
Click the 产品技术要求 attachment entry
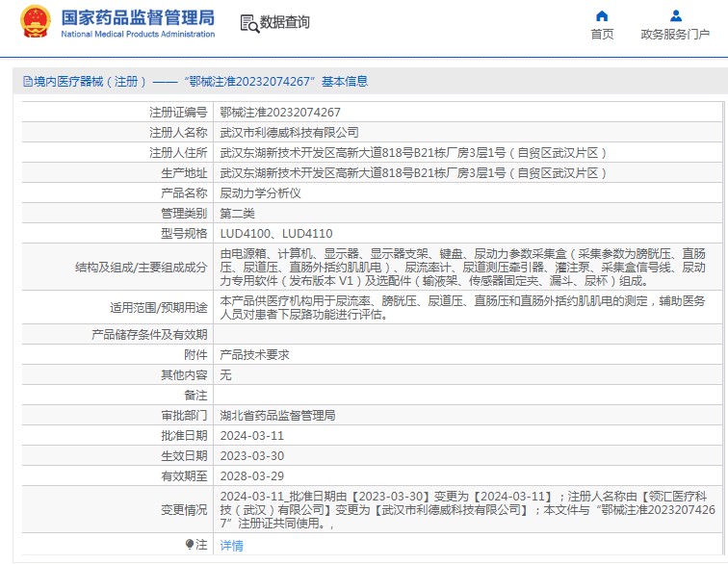pos(255,354)
